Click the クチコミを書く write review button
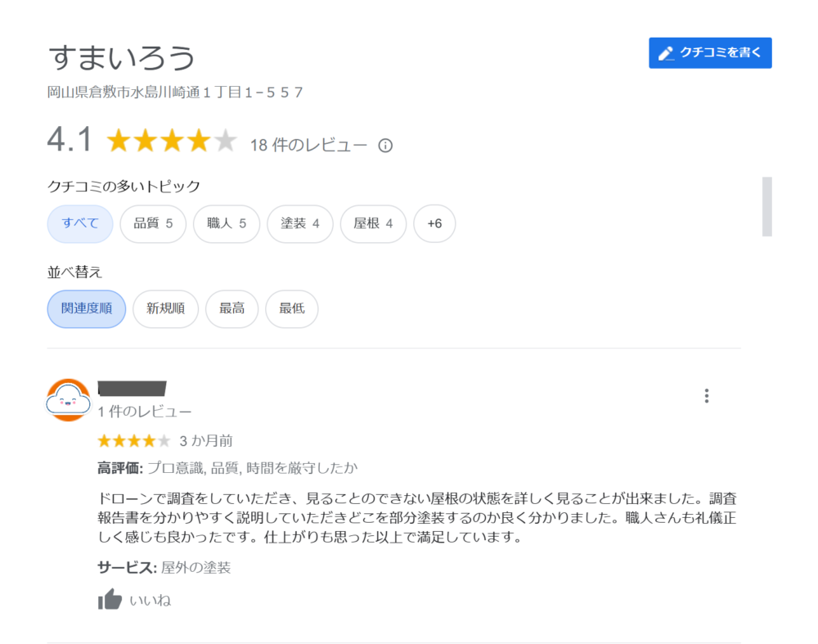The height and width of the screenshot is (644, 818). [x=710, y=52]
